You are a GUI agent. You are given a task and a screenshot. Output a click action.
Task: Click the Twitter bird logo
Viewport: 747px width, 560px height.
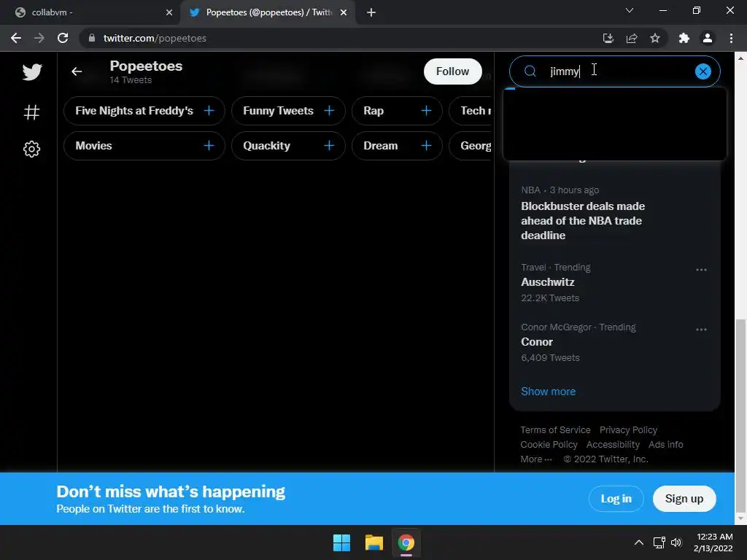click(x=32, y=72)
